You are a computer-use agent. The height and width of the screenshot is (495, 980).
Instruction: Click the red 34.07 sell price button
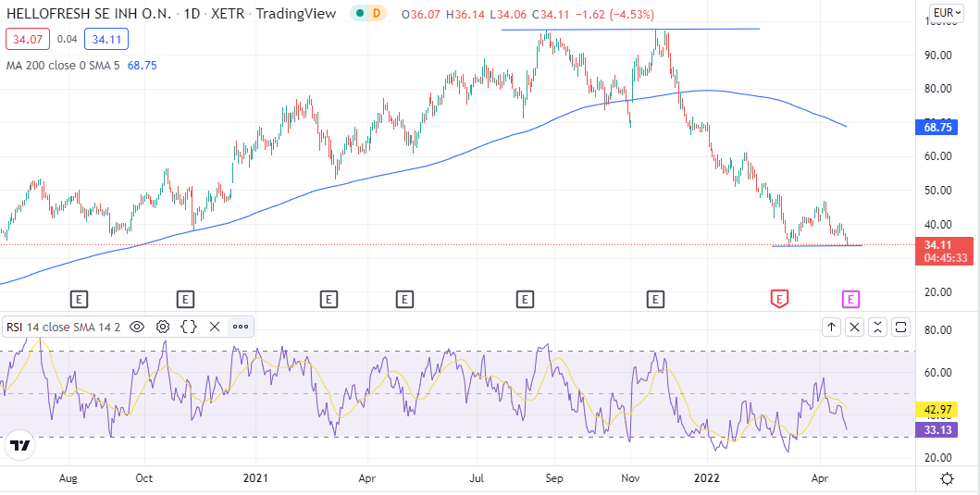coord(21,40)
